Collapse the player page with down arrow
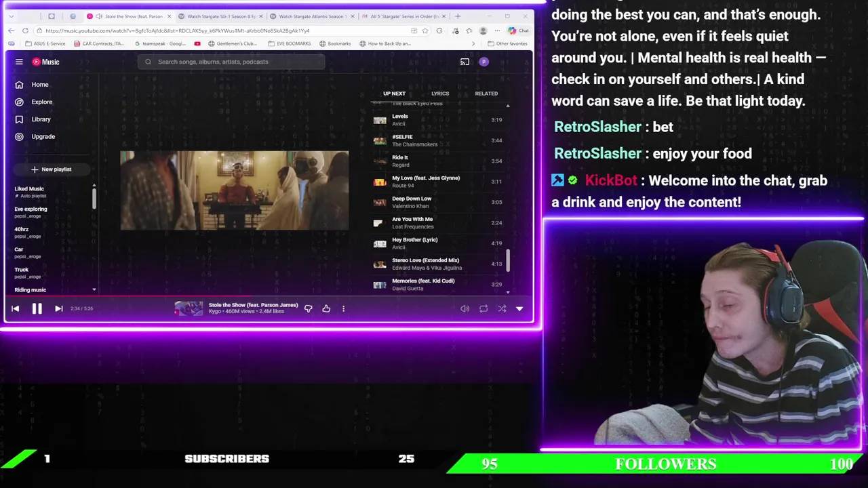 point(519,308)
